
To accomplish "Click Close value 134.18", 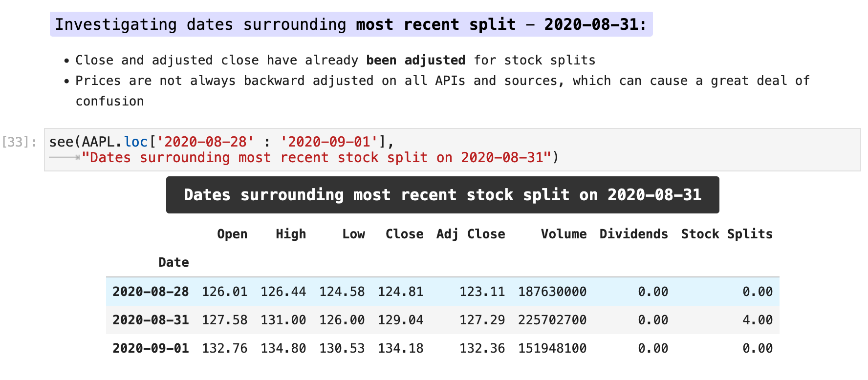I will pos(401,348).
